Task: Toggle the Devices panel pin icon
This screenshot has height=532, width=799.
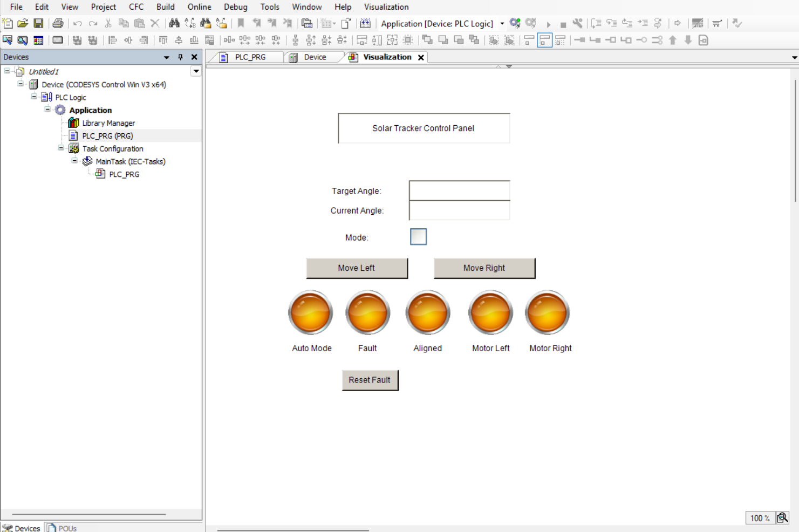Action: 180,57
